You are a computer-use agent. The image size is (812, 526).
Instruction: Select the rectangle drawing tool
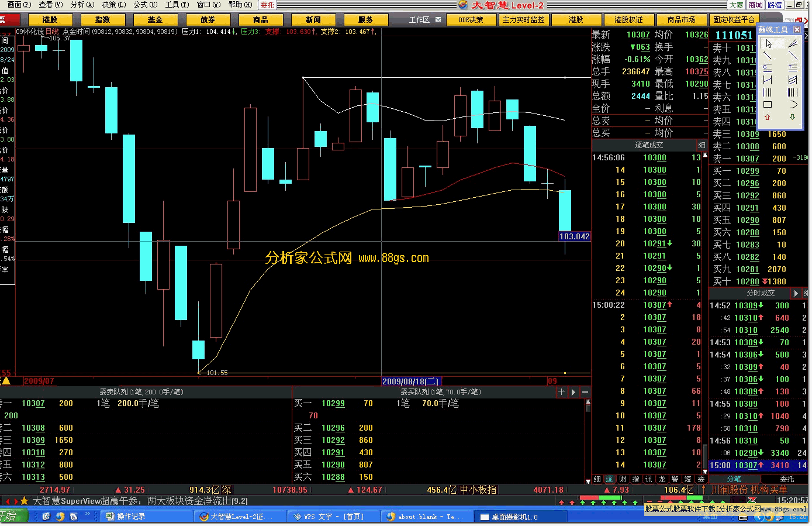click(768, 105)
